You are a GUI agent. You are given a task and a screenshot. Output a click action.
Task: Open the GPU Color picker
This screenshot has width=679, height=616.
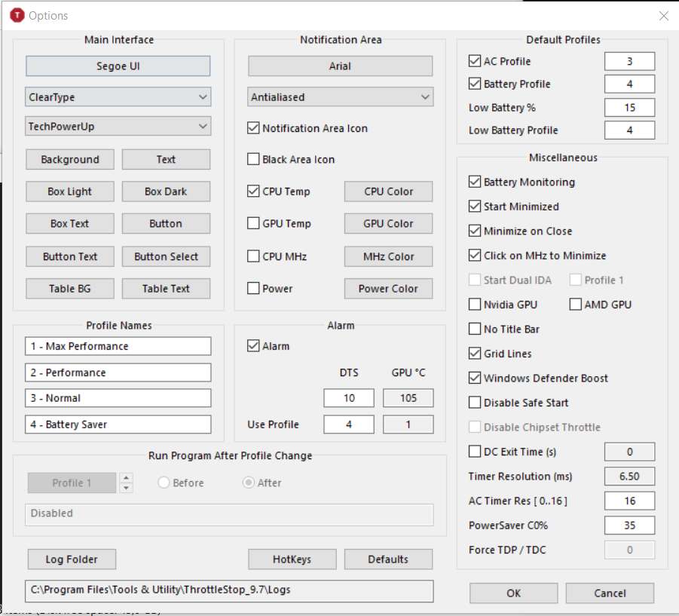tap(388, 223)
